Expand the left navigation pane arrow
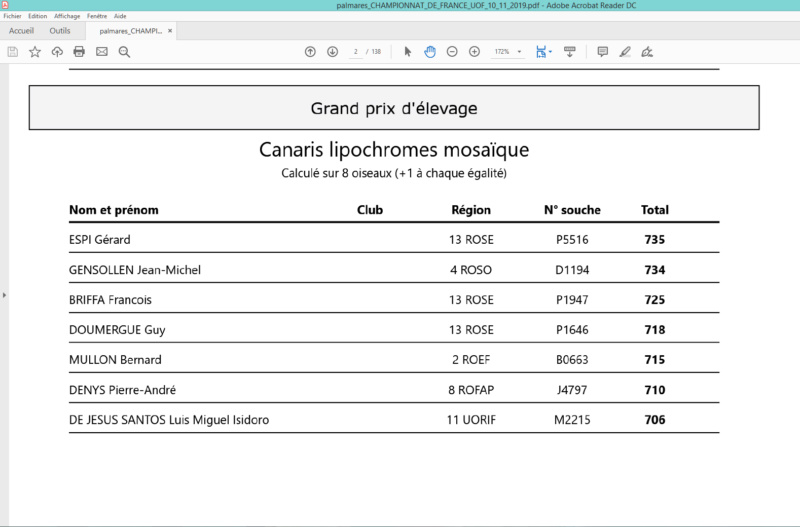The height and width of the screenshot is (527, 800). pos(4,295)
